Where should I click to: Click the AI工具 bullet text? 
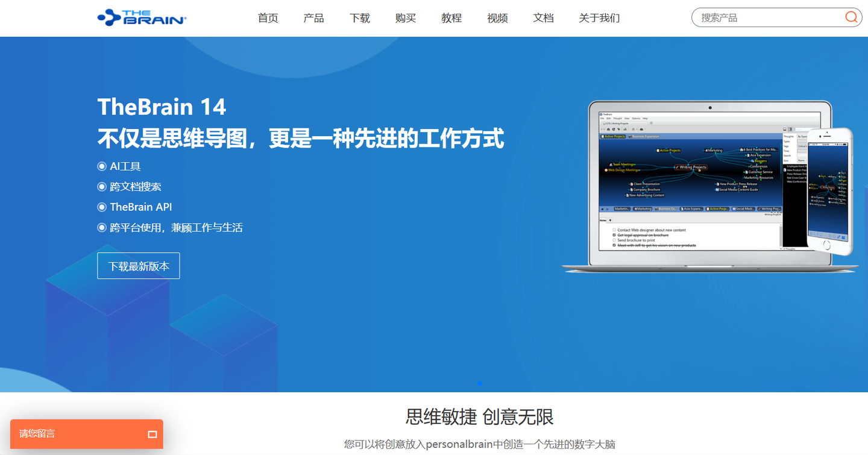125,166
